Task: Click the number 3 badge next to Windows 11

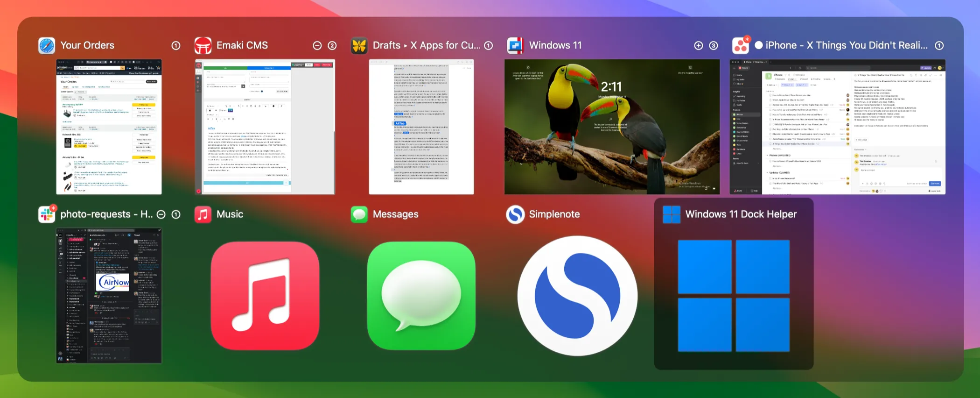Action: coord(714,45)
